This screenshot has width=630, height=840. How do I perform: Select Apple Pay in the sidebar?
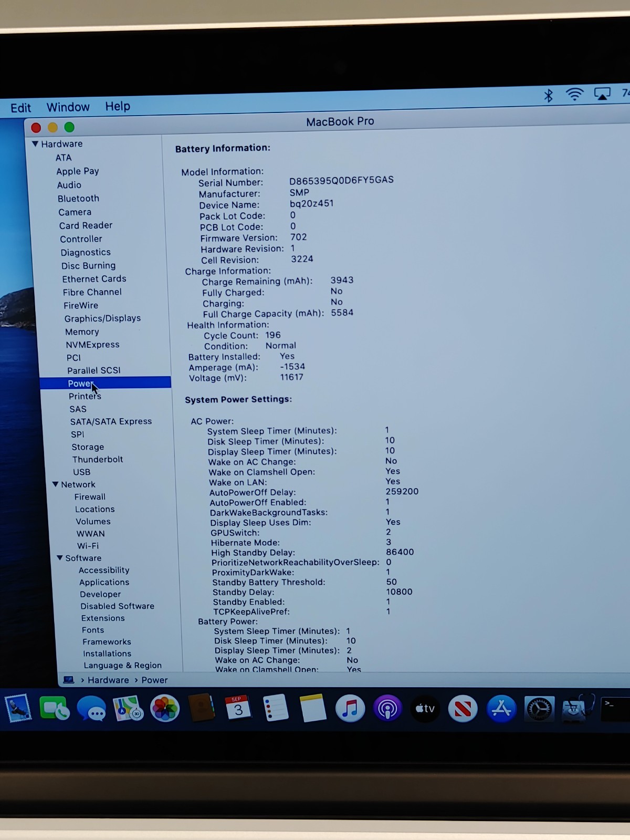click(78, 171)
